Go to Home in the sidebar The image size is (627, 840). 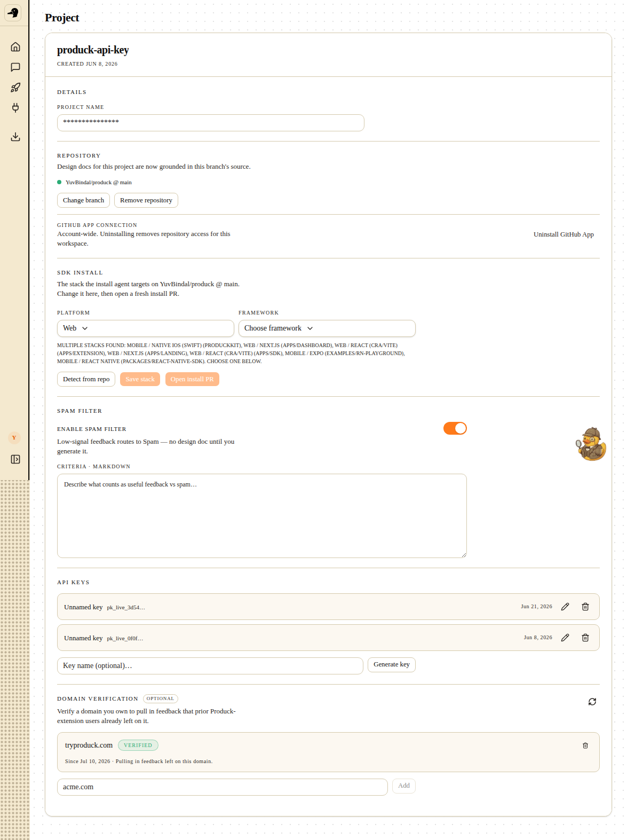pos(15,47)
